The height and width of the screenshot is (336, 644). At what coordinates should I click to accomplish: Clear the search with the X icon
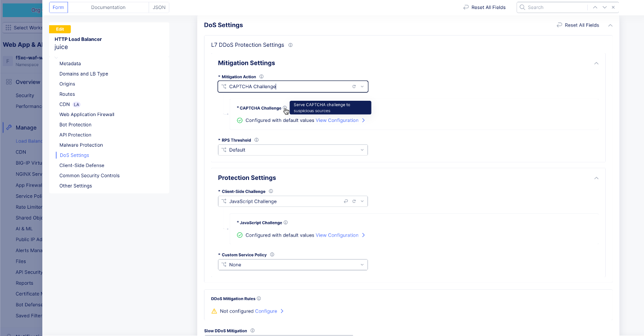pyautogui.click(x=613, y=7)
